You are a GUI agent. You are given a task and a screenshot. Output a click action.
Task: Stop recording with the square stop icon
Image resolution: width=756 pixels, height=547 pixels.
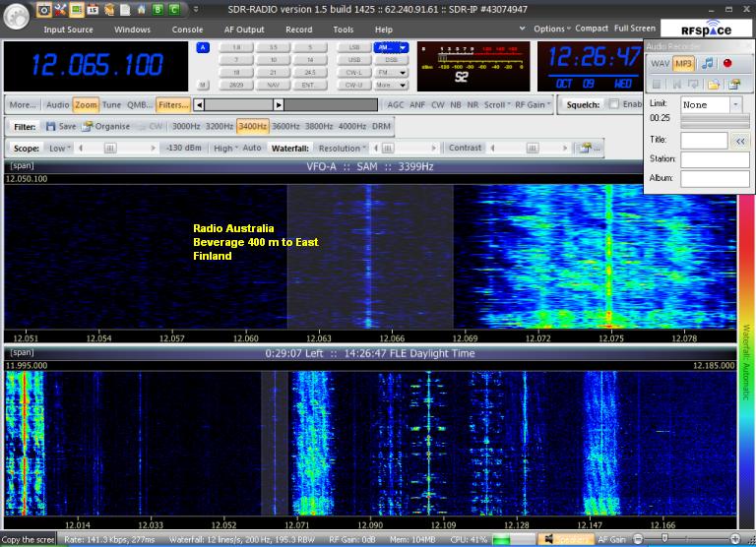tap(657, 85)
